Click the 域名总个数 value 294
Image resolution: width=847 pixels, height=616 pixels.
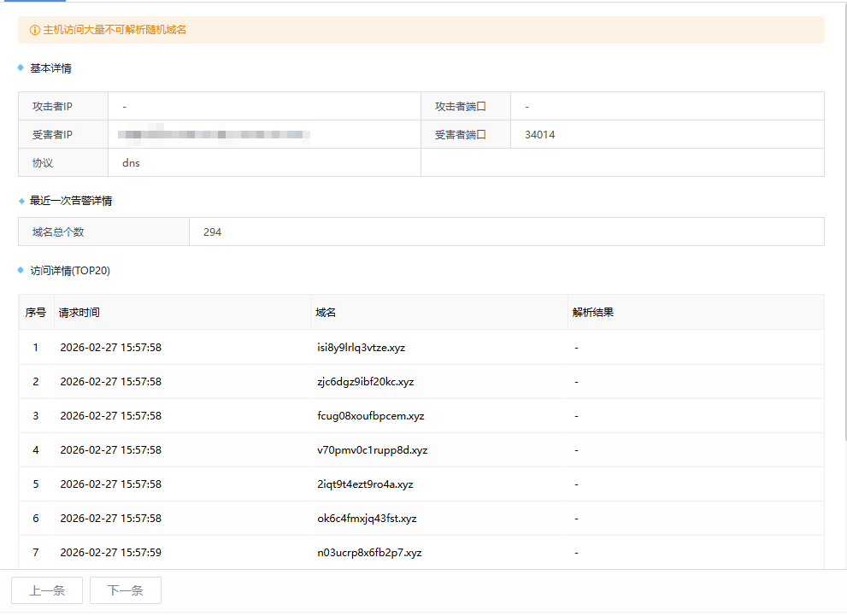[213, 232]
